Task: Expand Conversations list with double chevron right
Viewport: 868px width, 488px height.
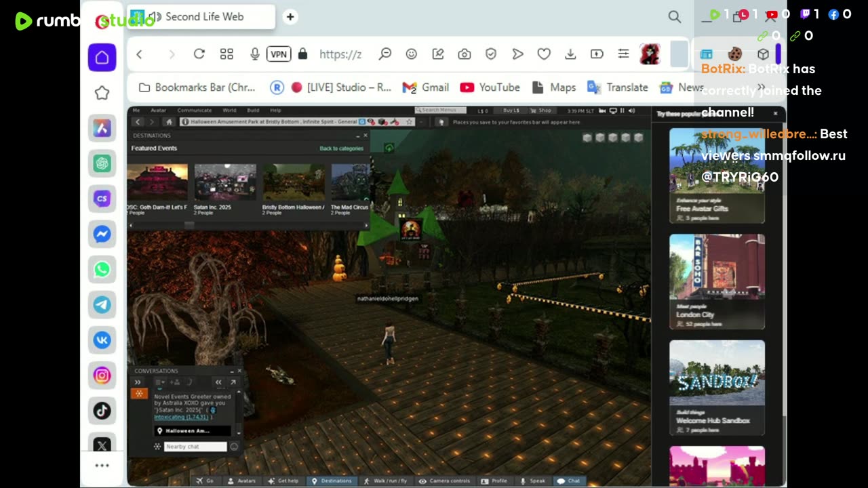Action: (138, 382)
